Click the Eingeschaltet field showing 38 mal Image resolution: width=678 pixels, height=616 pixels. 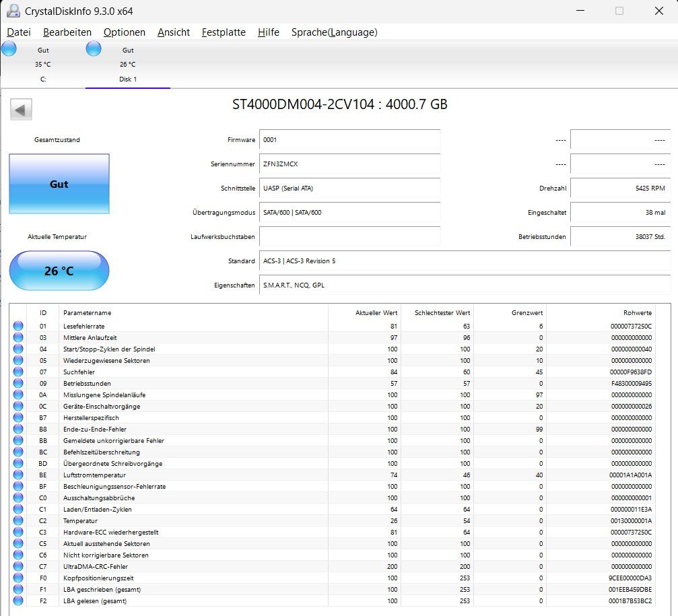coord(621,212)
